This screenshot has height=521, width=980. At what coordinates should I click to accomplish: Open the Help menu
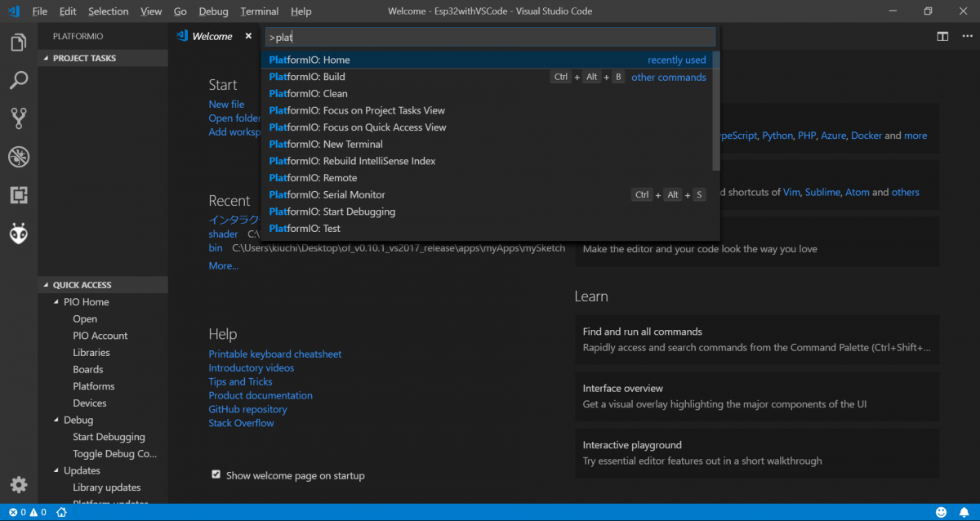coord(301,11)
